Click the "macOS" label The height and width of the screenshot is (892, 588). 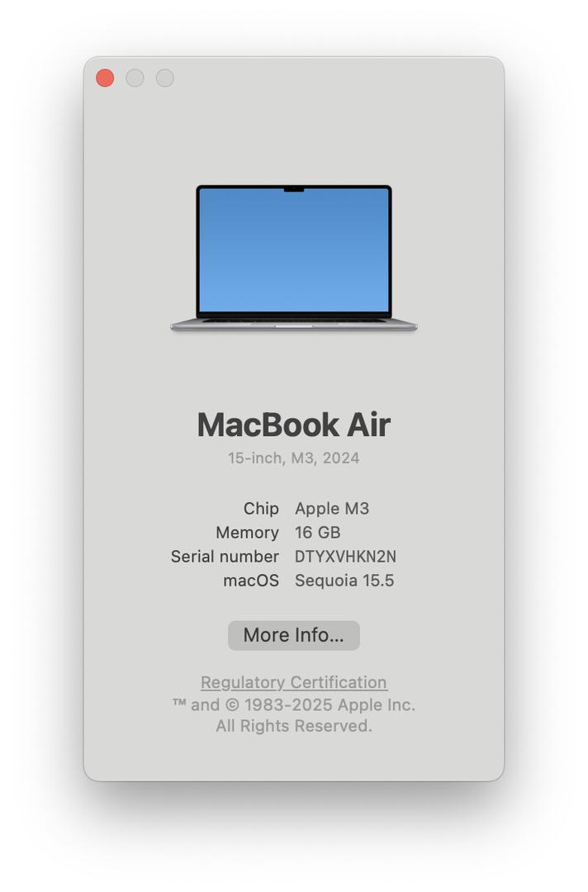click(251, 581)
